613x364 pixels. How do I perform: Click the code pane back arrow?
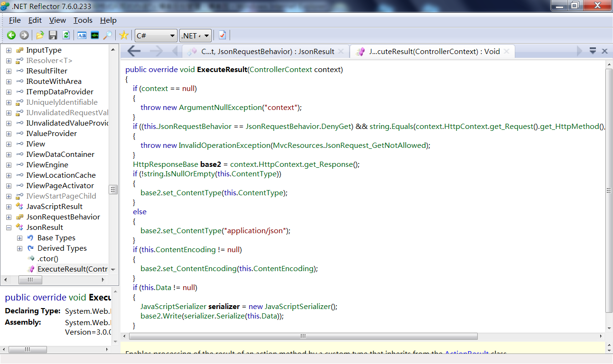coord(134,51)
